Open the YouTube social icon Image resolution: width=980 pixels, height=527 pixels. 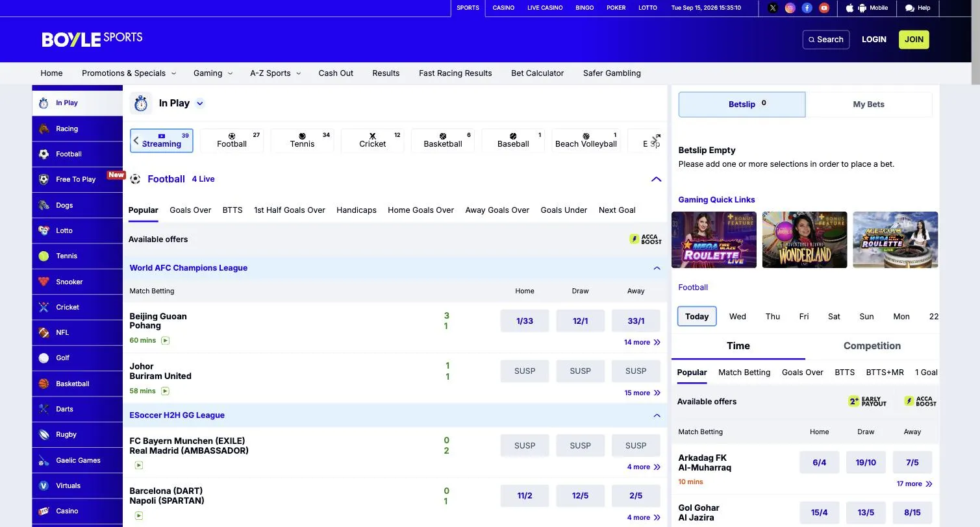[824, 8]
